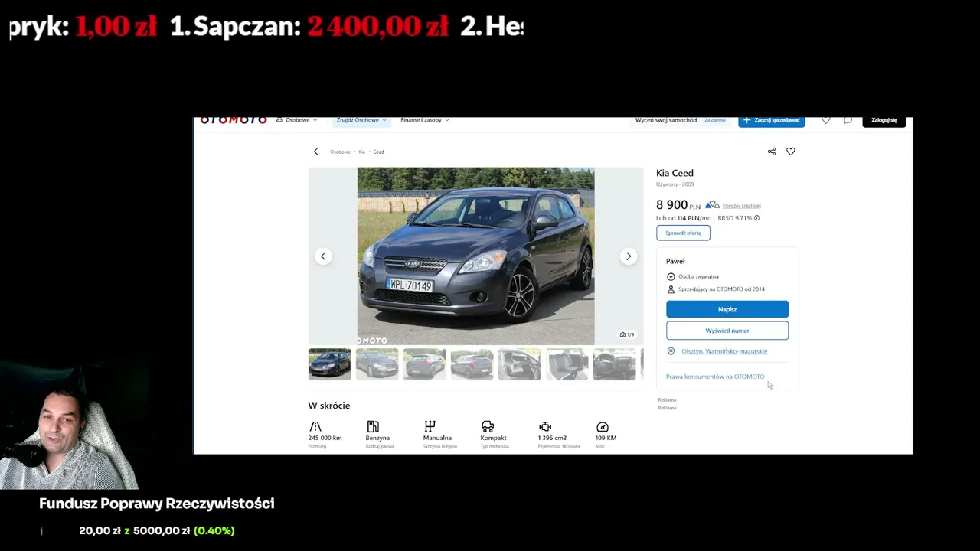The image size is (980, 551).
Task: Expand the Finanse i zasoby menu
Action: point(425,120)
